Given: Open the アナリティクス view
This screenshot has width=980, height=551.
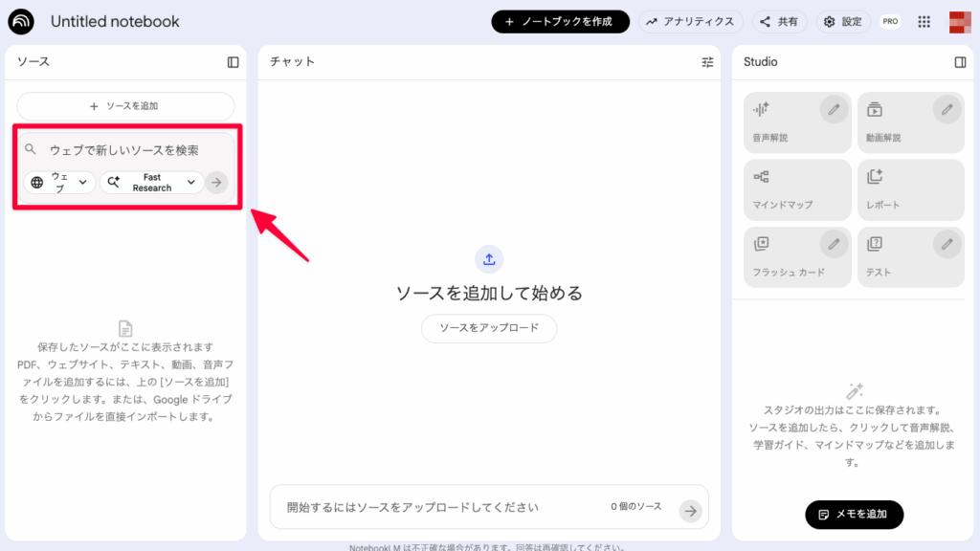Looking at the screenshot, I should [x=691, y=21].
